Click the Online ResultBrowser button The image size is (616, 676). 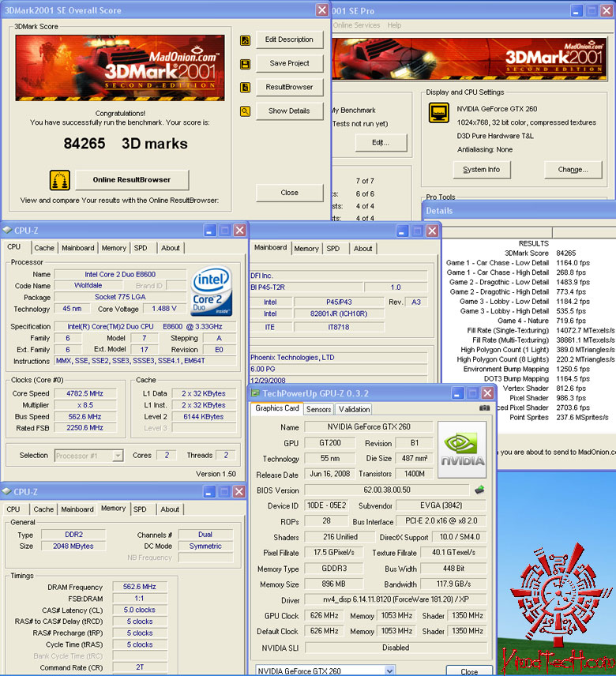[x=132, y=180]
